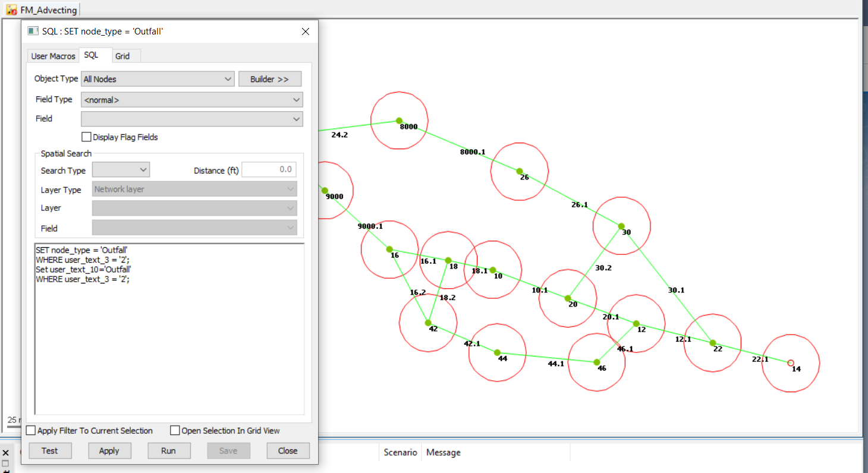Viewport: 868px width, 473px height.
Task: Click node 22 on the network map
Action: (712, 343)
